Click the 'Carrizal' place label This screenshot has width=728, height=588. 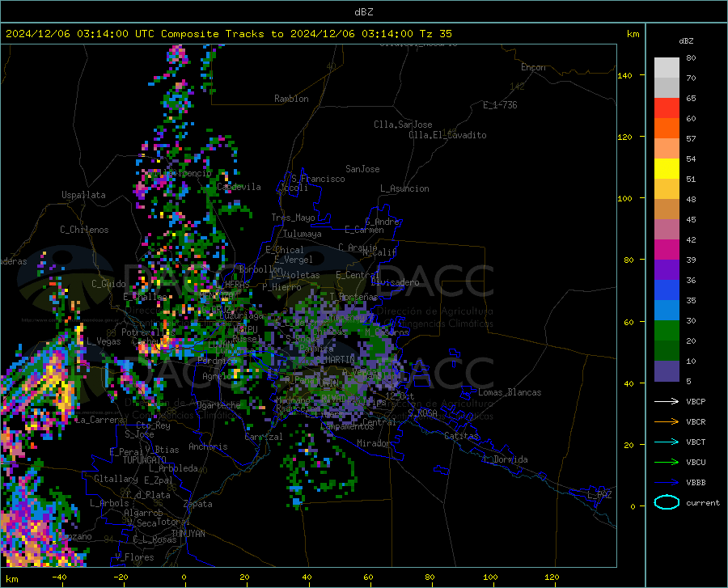point(264,437)
